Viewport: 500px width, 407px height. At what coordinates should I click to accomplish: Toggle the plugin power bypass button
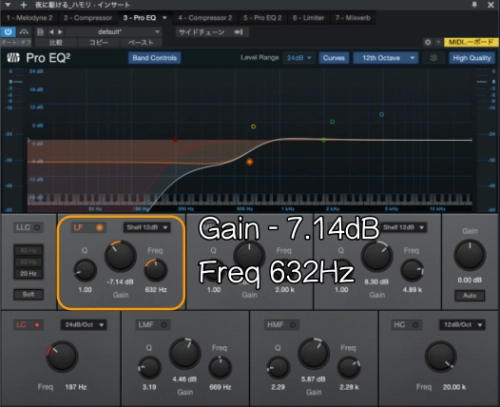(8, 32)
